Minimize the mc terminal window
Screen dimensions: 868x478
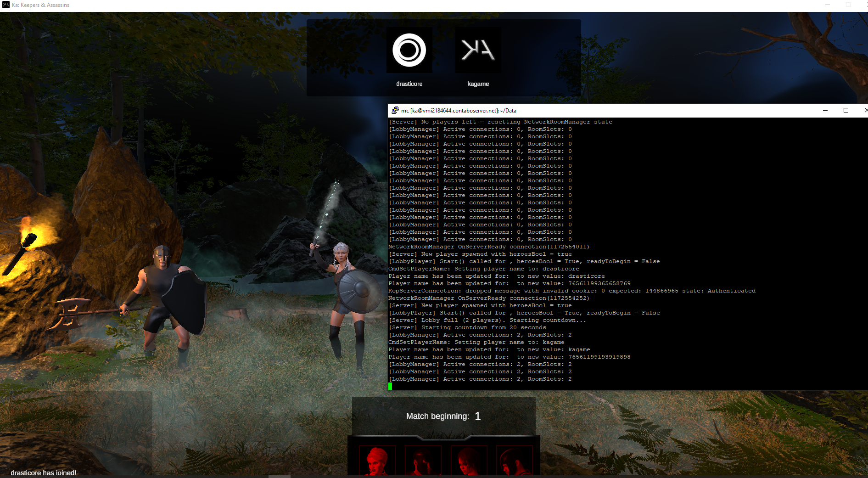825,111
